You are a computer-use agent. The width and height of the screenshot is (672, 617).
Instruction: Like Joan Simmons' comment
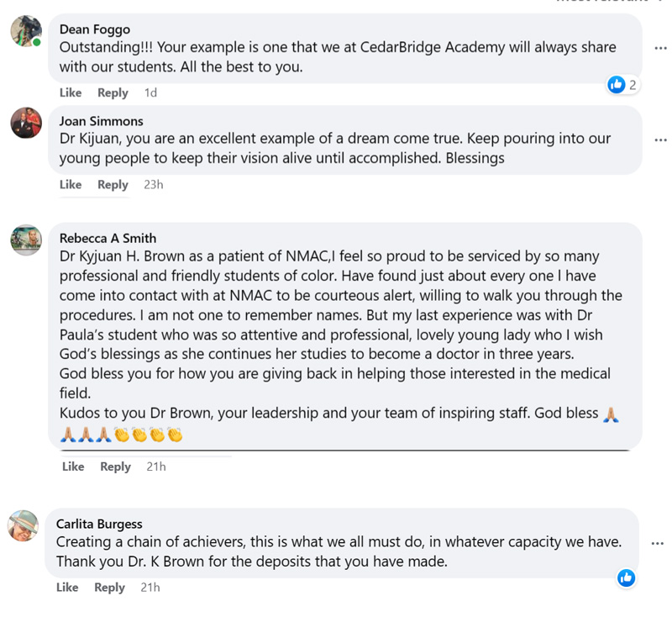point(71,184)
